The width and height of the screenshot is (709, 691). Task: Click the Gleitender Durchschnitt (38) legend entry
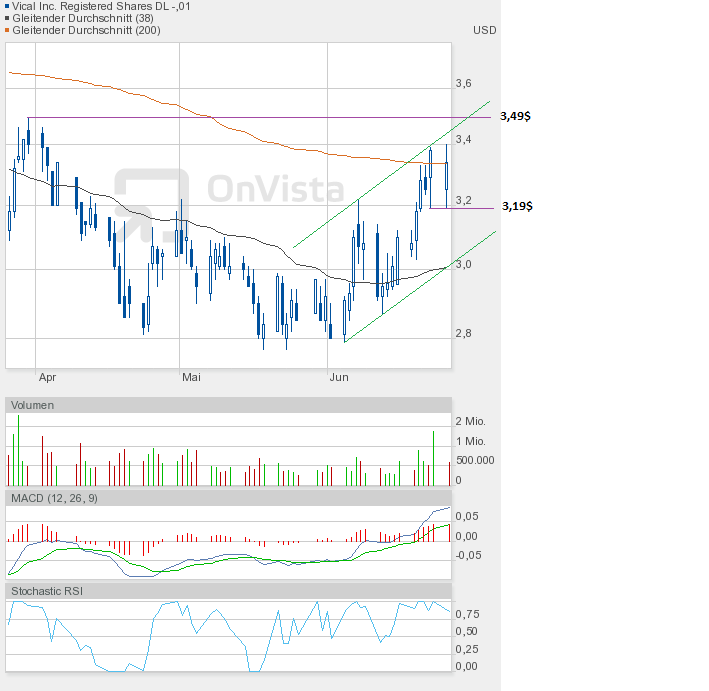coord(83,18)
